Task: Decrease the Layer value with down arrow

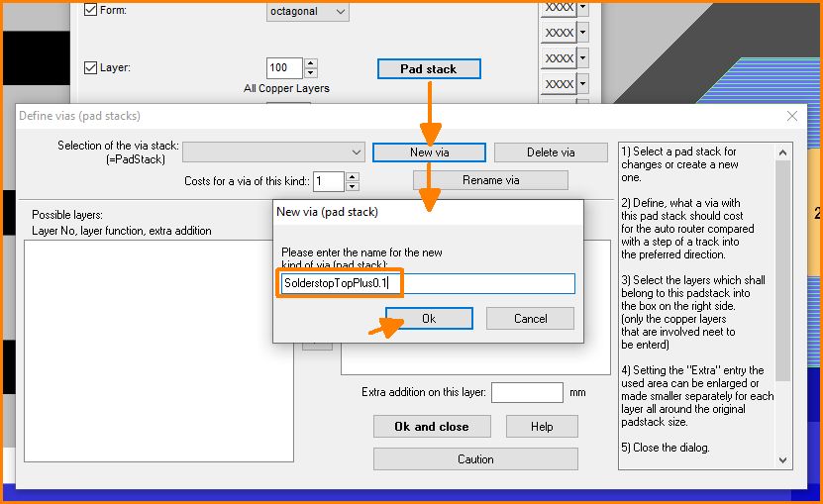Action: 311,73
